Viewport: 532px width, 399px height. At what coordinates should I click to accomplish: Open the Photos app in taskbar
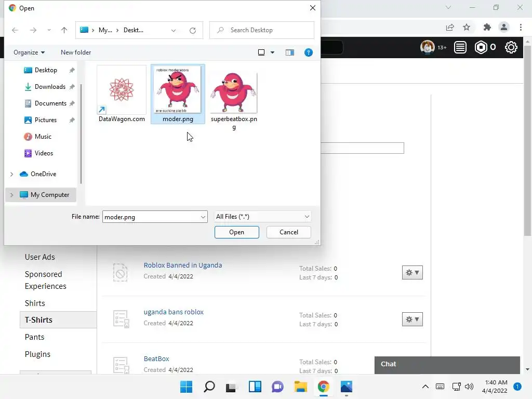pos(347,387)
